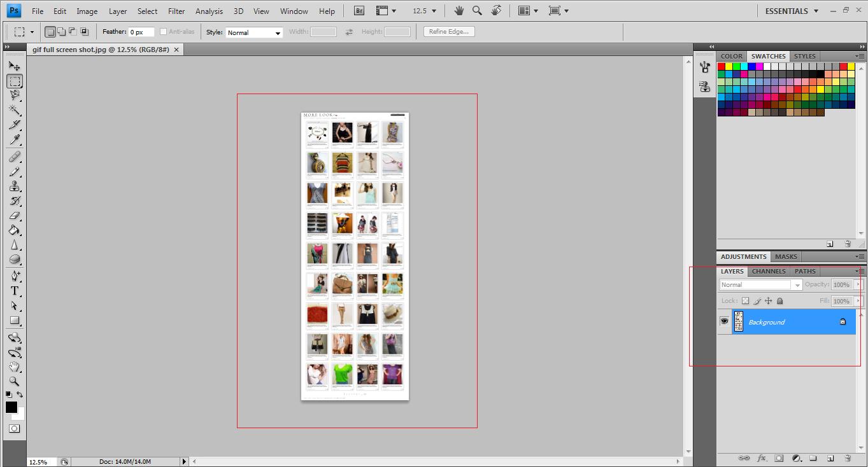Toggle lock transparent pixels in Layers panel

point(745,301)
